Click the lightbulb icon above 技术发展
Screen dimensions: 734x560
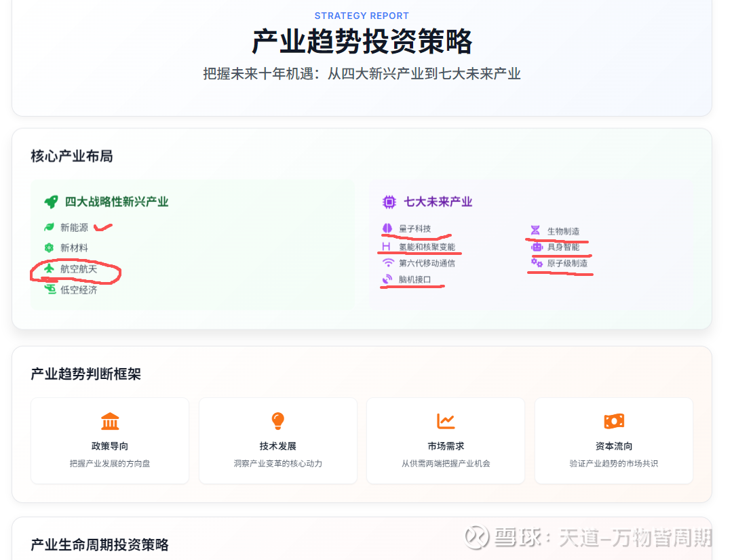pyautogui.click(x=278, y=421)
